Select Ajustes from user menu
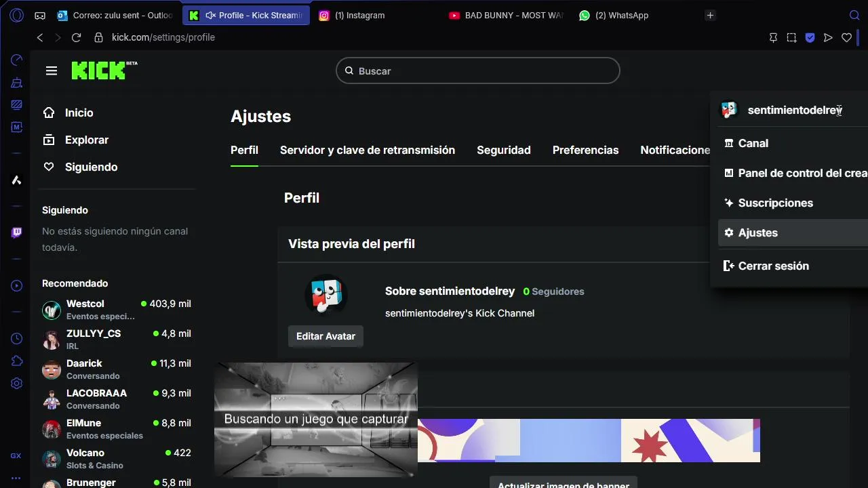Viewport: 868px width, 488px height. click(793, 232)
